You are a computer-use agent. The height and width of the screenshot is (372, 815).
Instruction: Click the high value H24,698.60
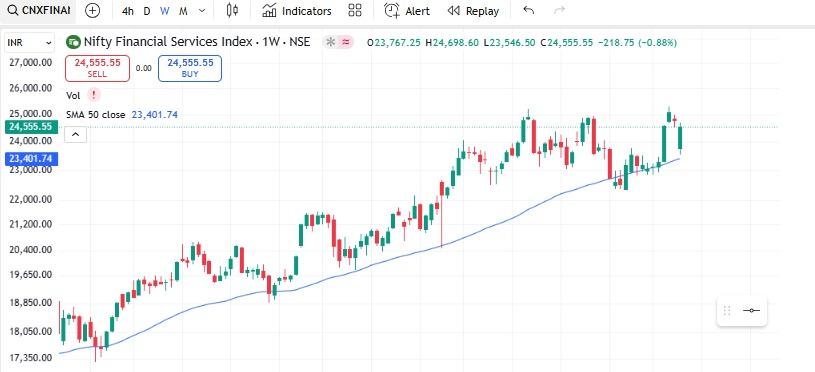(452, 43)
